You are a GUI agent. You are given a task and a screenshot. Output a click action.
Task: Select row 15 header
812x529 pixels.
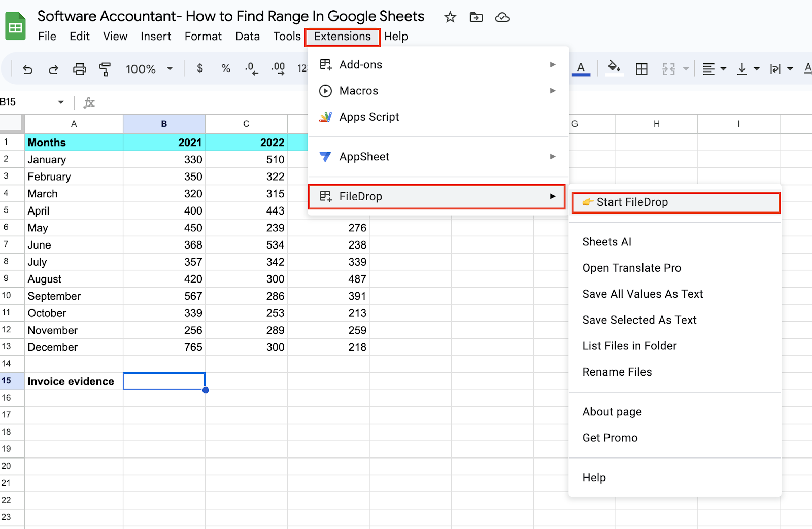point(12,381)
